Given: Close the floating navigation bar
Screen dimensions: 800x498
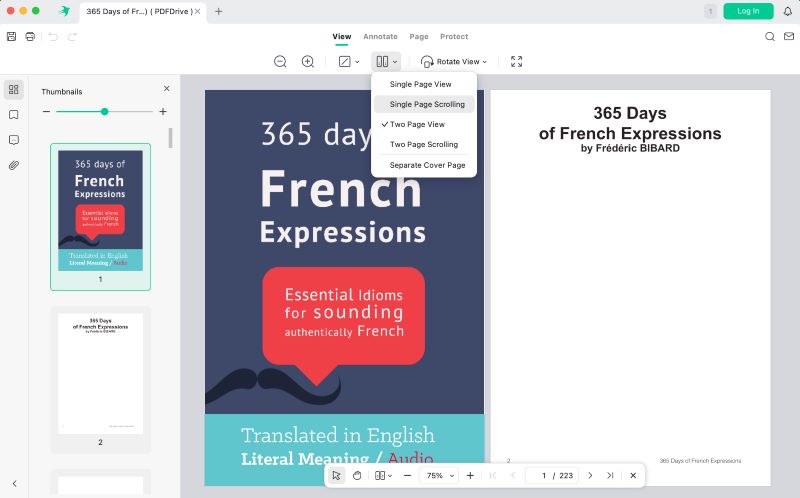Looking at the screenshot, I should pyautogui.click(x=633, y=476).
